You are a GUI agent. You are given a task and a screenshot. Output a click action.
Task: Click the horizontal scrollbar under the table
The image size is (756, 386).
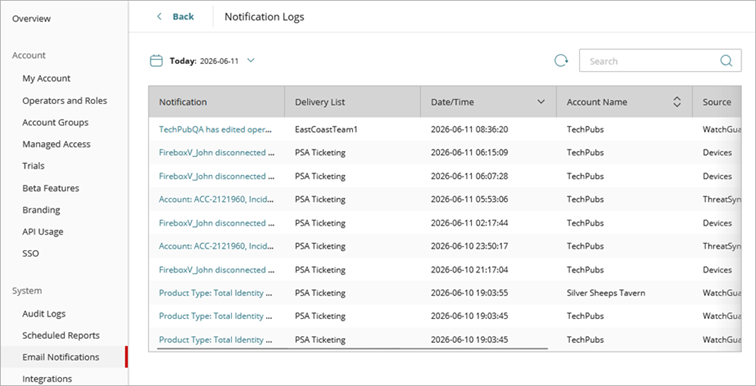coord(352,347)
